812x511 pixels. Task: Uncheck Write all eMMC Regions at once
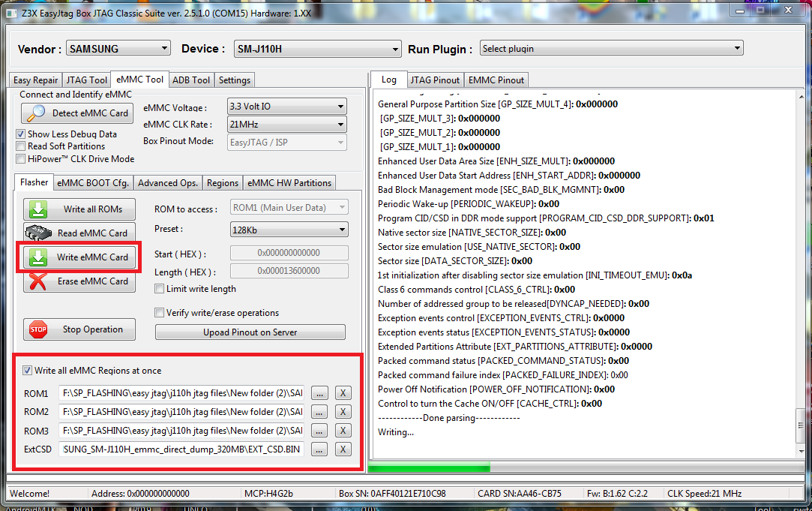[28, 371]
